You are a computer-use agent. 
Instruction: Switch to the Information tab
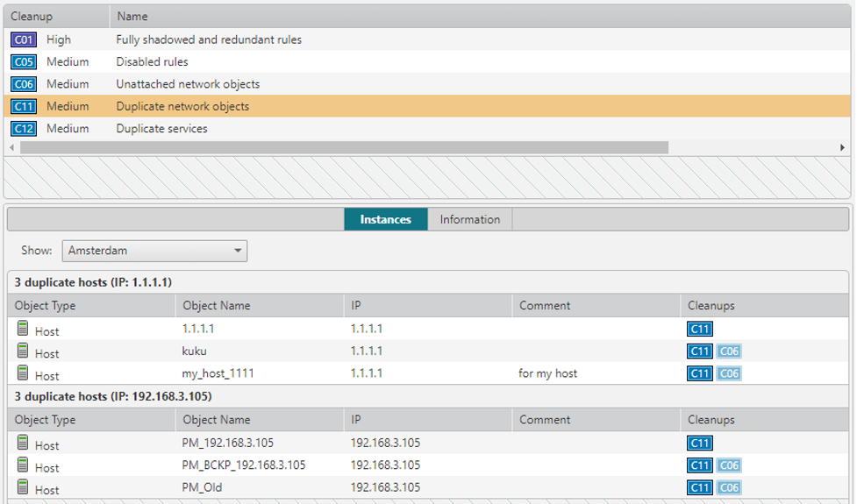[469, 219]
